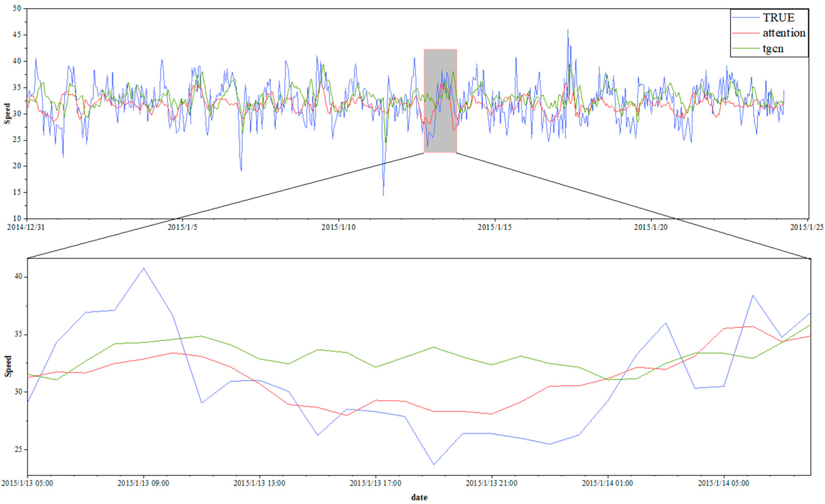825x504 pixels.
Task: Click the 2015/1/15 x-axis label
Action: (x=495, y=227)
